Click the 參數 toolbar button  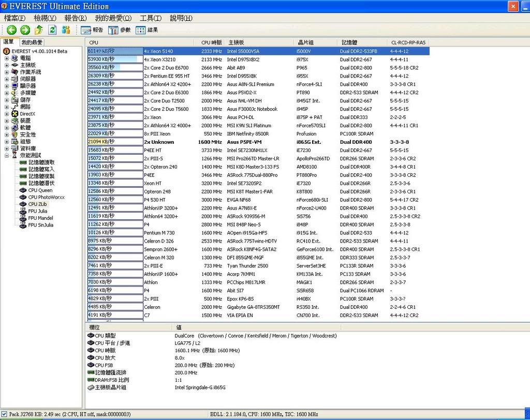click(120, 30)
